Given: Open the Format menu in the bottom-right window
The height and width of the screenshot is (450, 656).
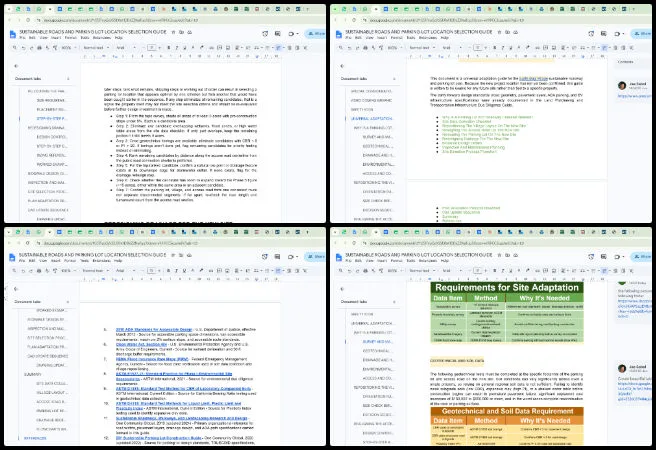Looking at the screenshot, I should click(396, 261).
